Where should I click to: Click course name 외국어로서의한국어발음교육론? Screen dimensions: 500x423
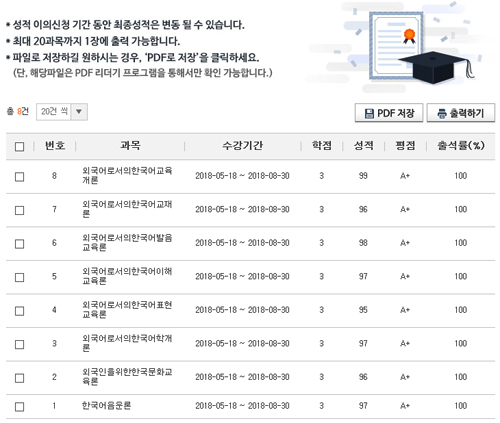click(x=127, y=242)
